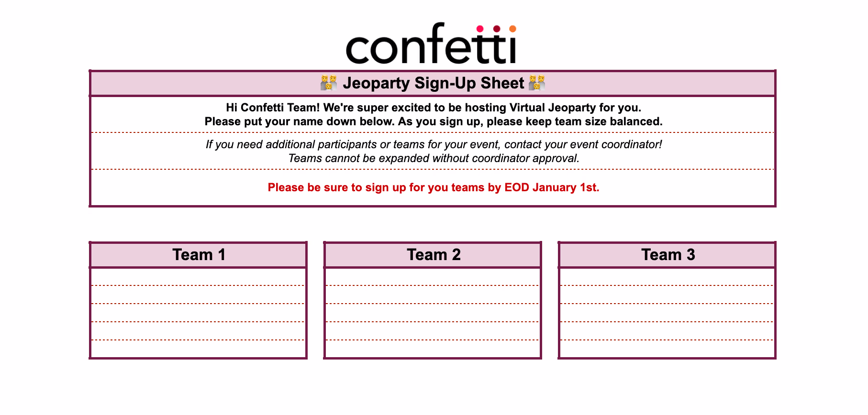The width and height of the screenshot is (868, 415).
Task: Select the italic event coordinator note
Action: click(434, 151)
